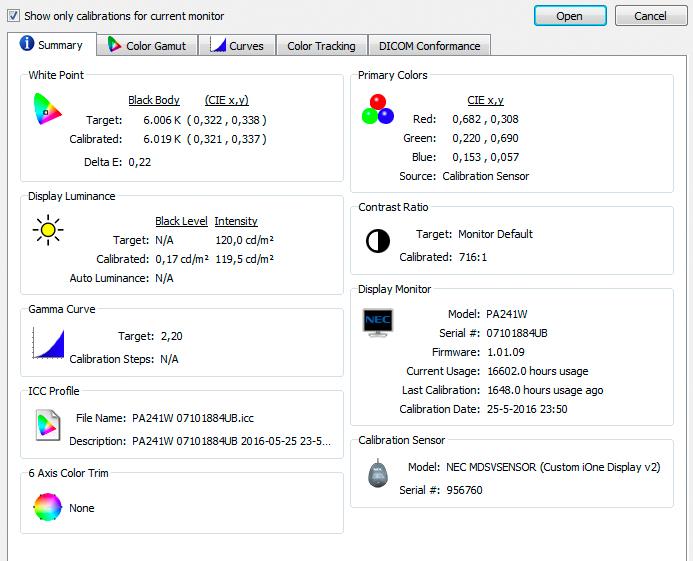The width and height of the screenshot is (693, 561).
Task: Click the Black Body column header
Action: pyautogui.click(x=154, y=100)
